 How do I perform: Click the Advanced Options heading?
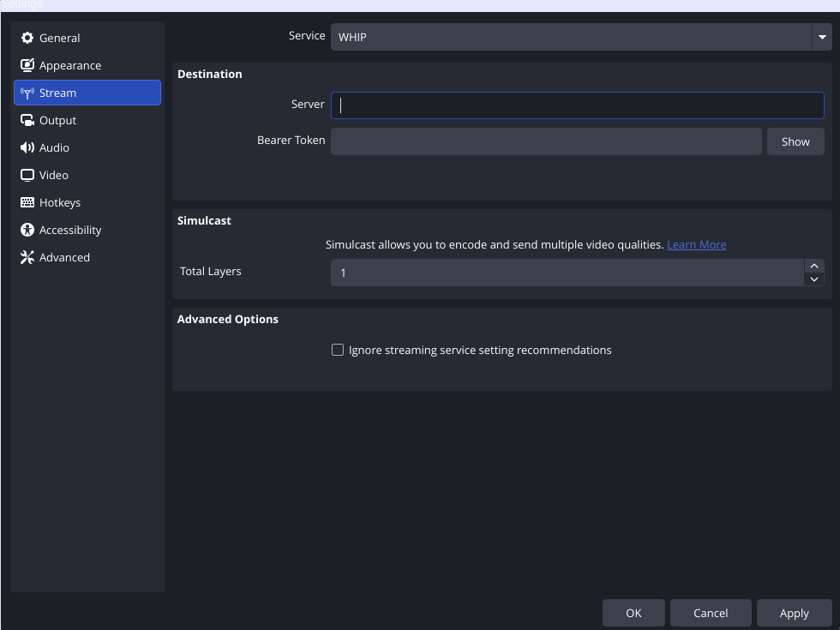point(228,319)
